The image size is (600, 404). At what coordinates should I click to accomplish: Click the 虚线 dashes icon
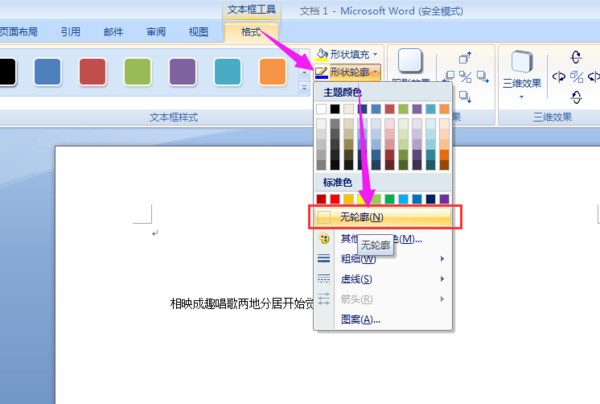pyautogui.click(x=324, y=279)
